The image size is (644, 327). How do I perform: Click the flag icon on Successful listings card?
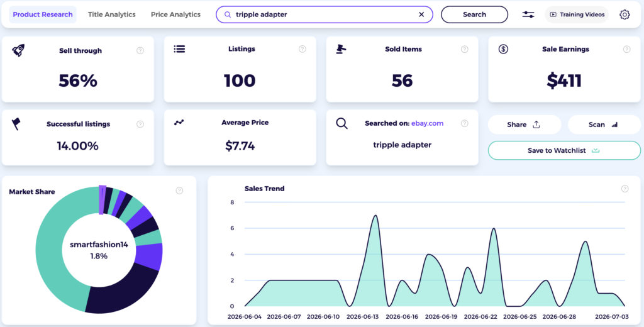coord(16,124)
